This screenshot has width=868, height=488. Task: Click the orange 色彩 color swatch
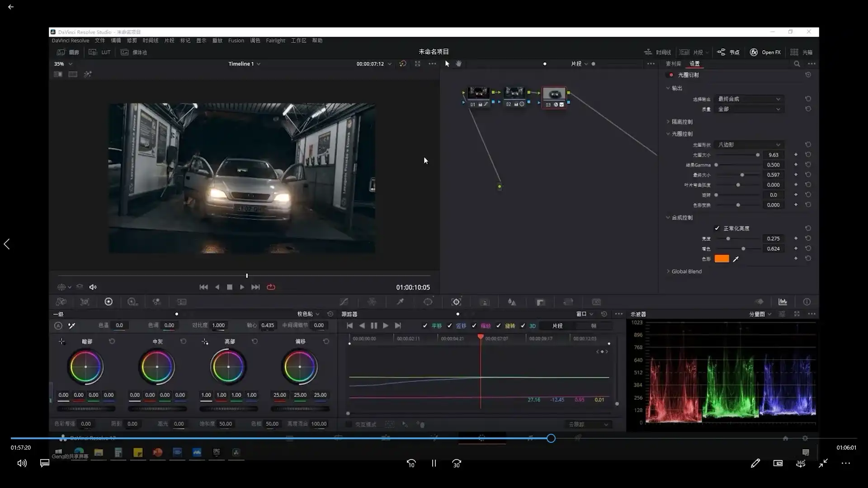[722, 259]
